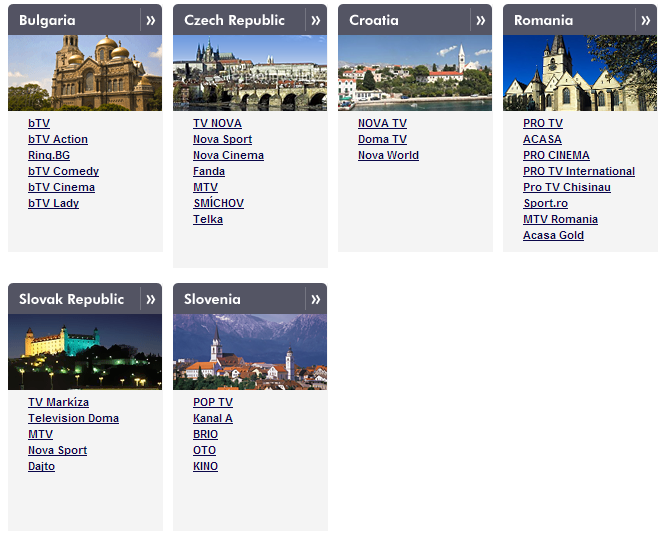Click the Croatia seaside photo
The height and width of the screenshot is (539, 665).
point(415,73)
